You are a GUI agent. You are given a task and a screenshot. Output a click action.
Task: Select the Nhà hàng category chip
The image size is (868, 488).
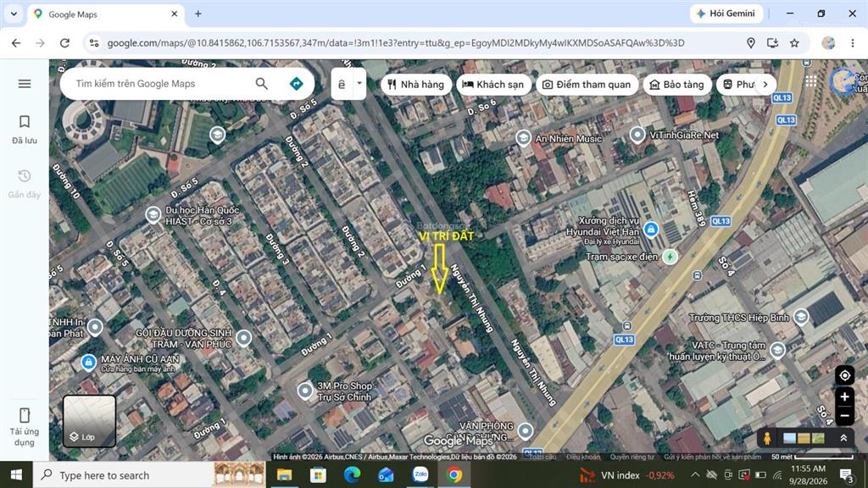(x=415, y=84)
